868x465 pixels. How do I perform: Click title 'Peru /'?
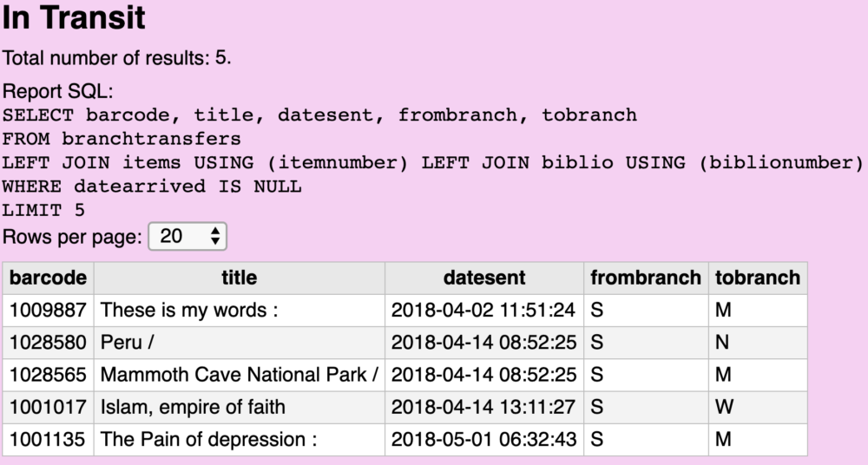point(128,342)
